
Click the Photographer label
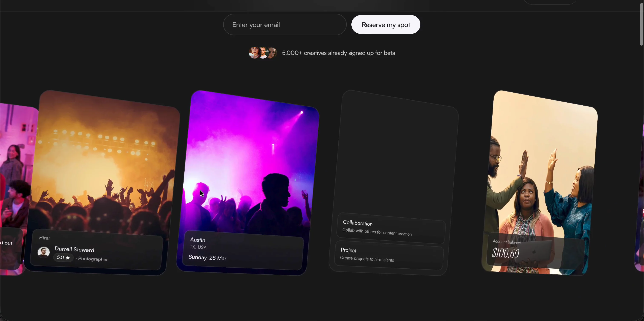(x=93, y=259)
